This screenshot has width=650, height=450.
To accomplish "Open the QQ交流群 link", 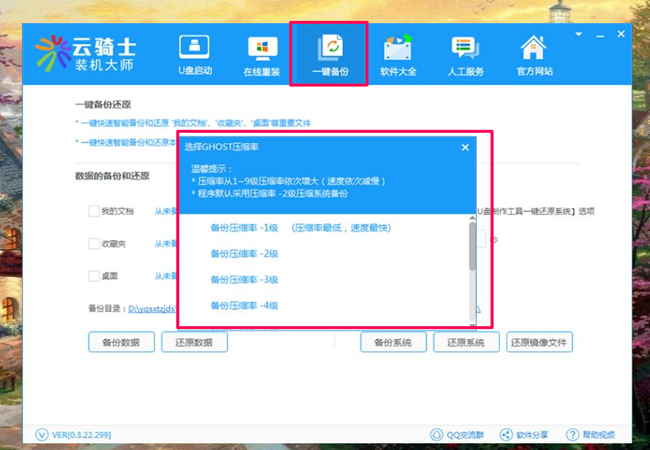I will point(457,435).
